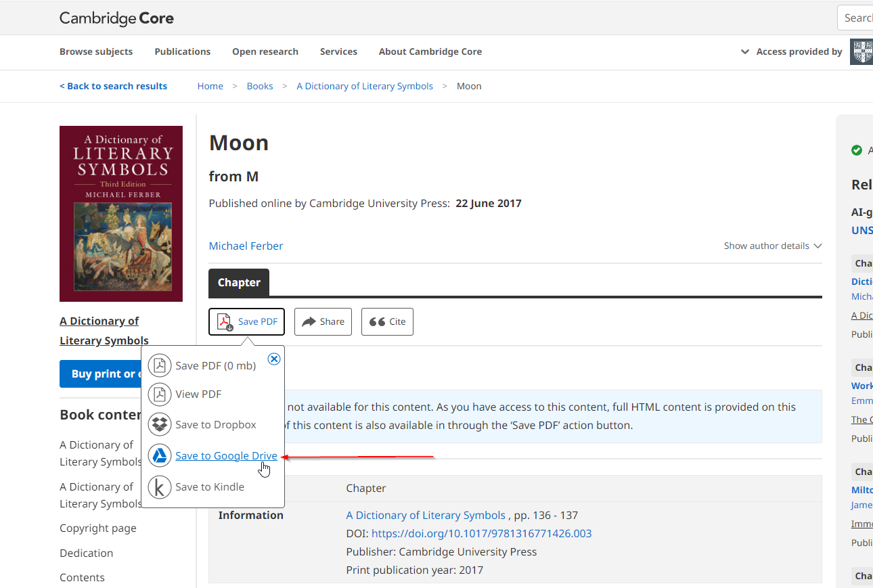873x588 pixels.
Task: Select the Chapter tab
Action: (239, 283)
